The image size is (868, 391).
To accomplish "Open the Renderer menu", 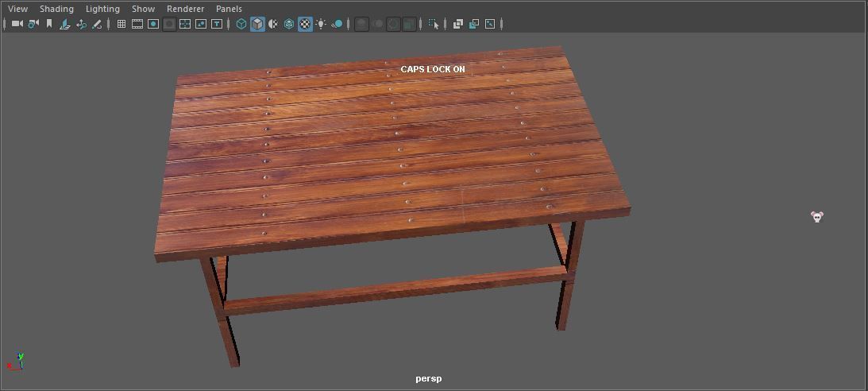I will [x=186, y=9].
